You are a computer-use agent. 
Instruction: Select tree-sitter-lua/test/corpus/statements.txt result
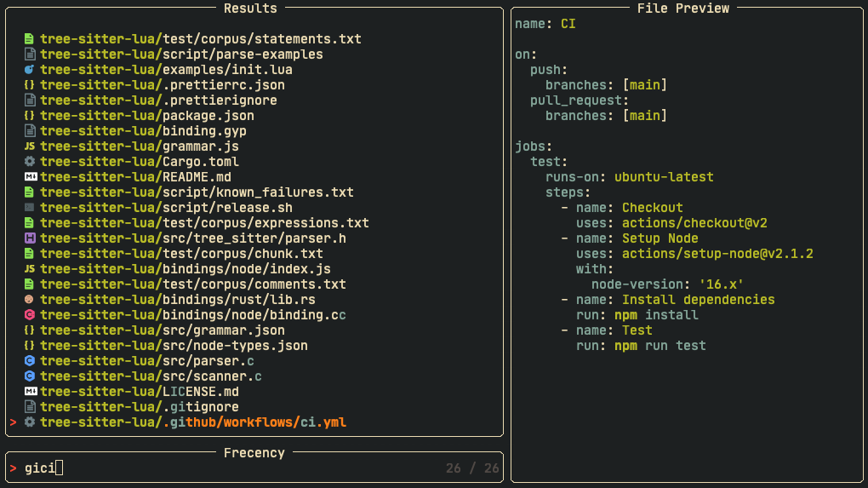pos(200,39)
